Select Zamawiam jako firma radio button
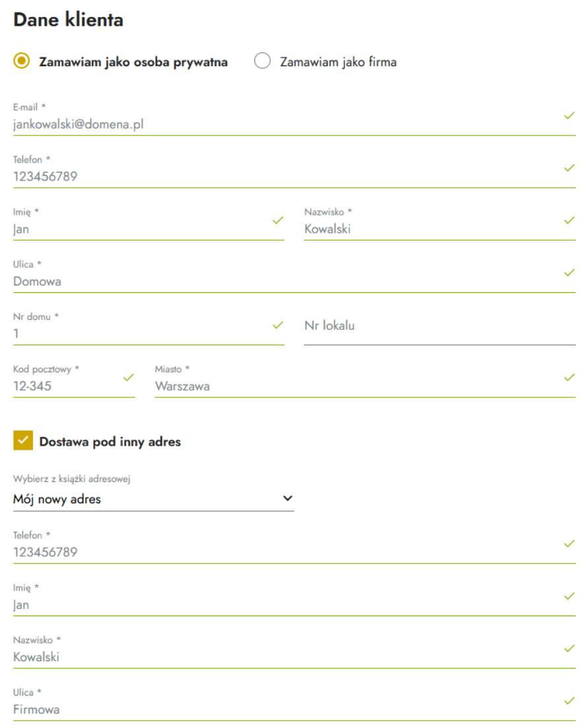This screenshot has height=728, width=586. tap(262, 61)
